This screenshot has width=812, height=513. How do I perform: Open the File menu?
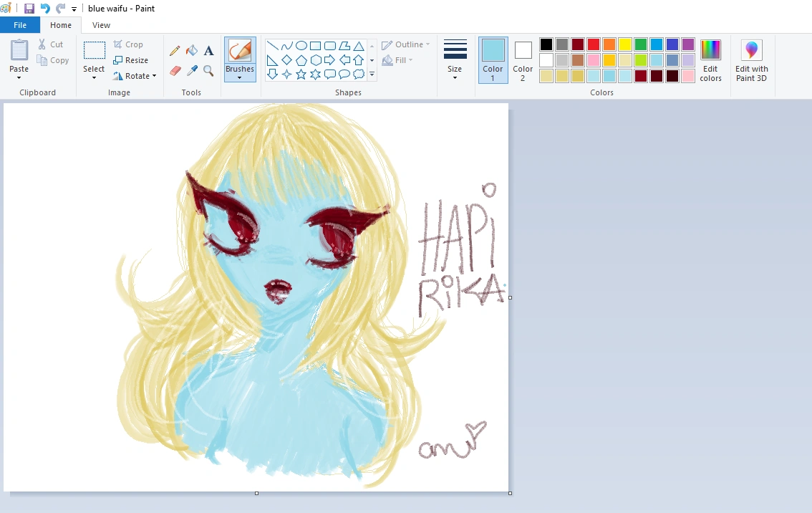[20, 24]
